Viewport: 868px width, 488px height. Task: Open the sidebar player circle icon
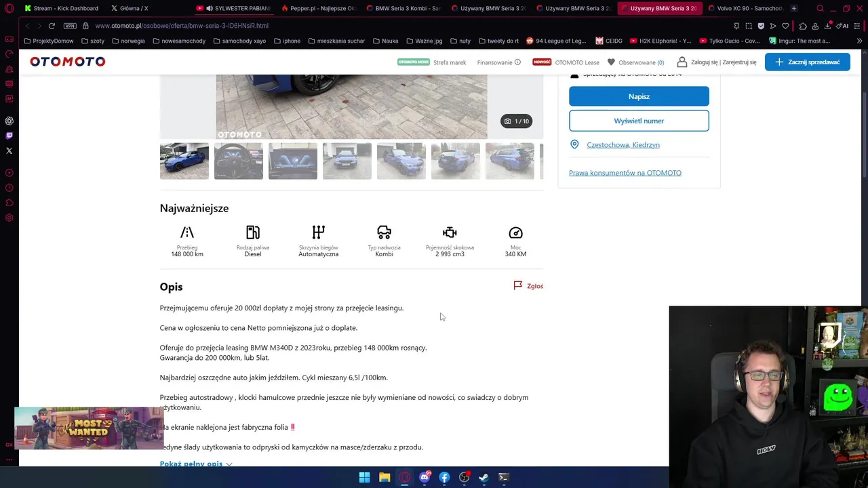[x=9, y=173]
